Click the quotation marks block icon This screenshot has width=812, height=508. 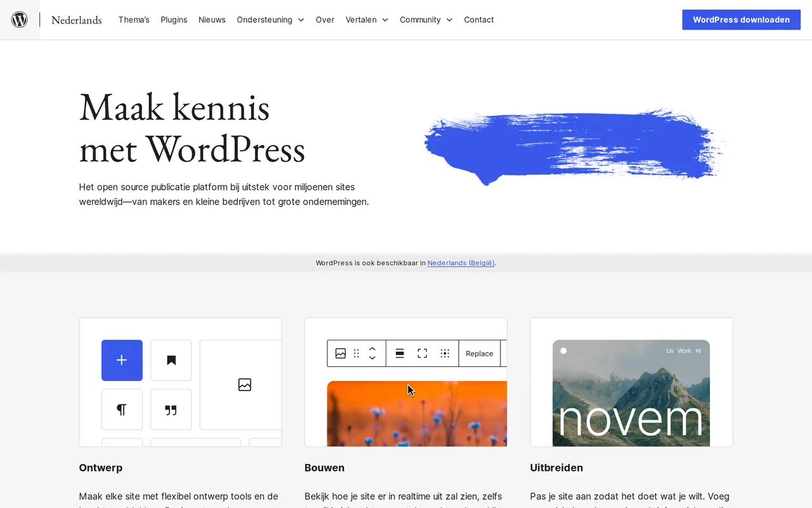[x=171, y=410]
